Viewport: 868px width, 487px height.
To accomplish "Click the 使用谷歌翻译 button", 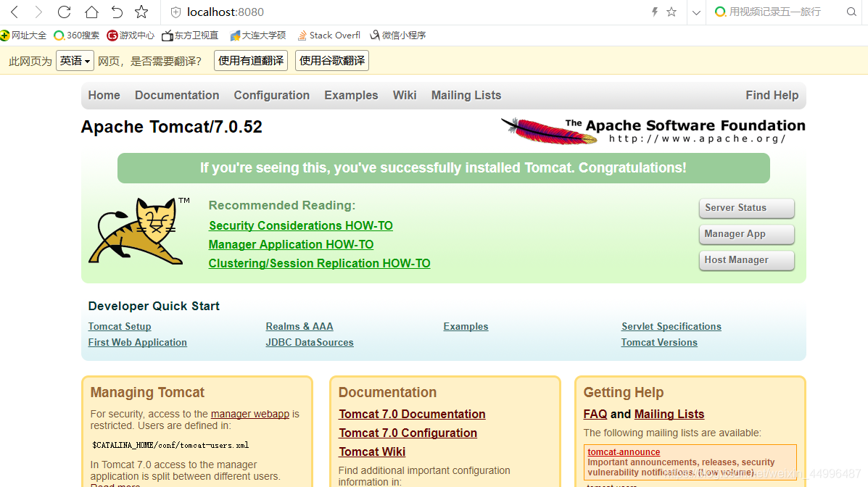I will pos(332,61).
